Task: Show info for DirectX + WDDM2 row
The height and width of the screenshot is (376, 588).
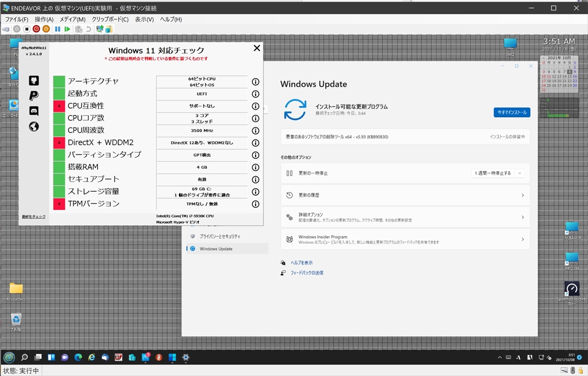Action: point(256,143)
